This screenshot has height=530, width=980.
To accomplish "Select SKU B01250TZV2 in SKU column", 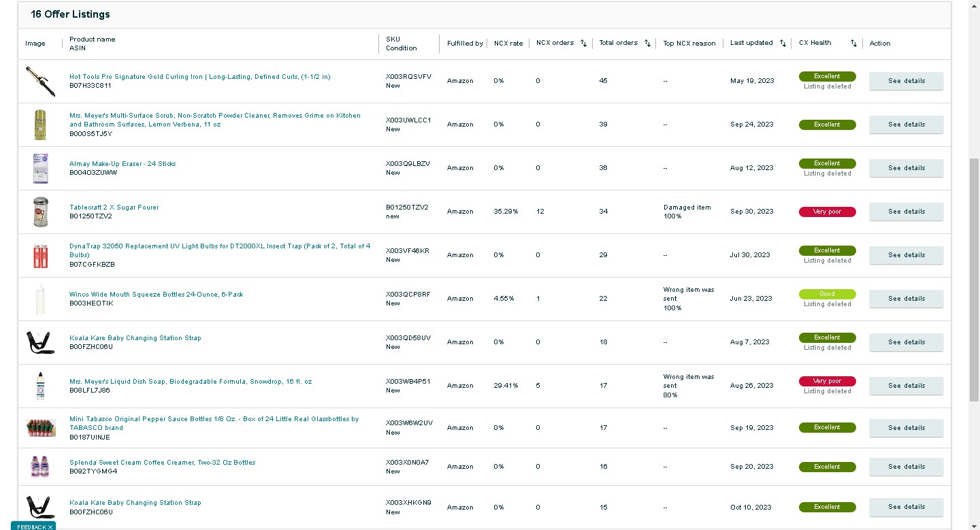I will point(407,208).
